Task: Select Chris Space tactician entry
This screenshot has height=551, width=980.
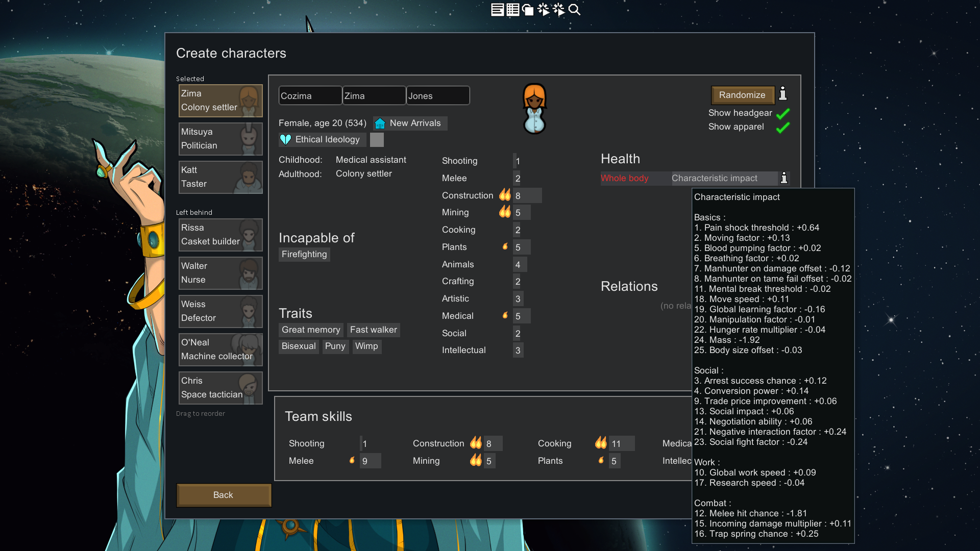Action: 220,388
